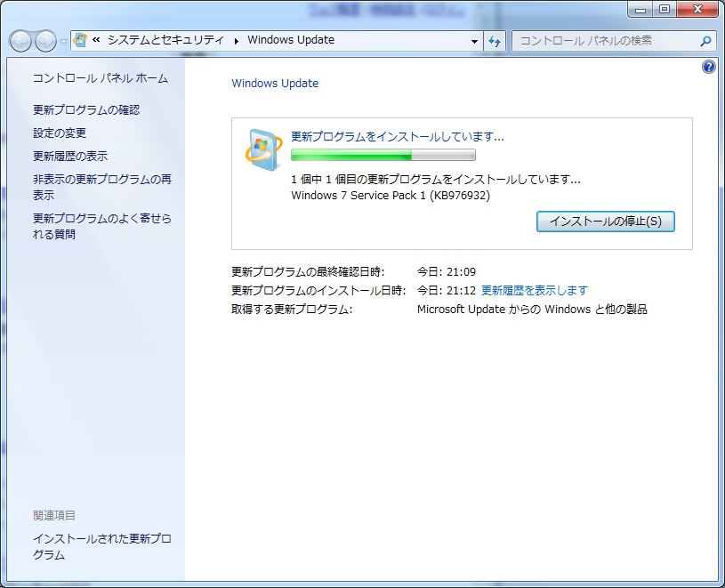Click the 更新履歴を表示します link

pos(535,290)
